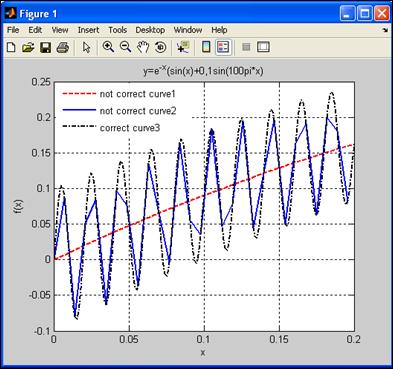Open the Help menu
This screenshot has width=393, height=369.
[219, 30]
